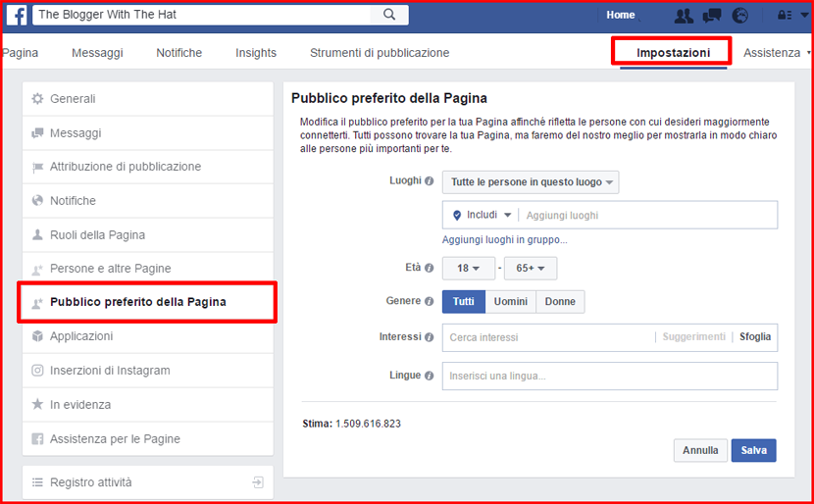
Task: Open Inserzioni di Instagram section
Action: [x=148, y=371]
